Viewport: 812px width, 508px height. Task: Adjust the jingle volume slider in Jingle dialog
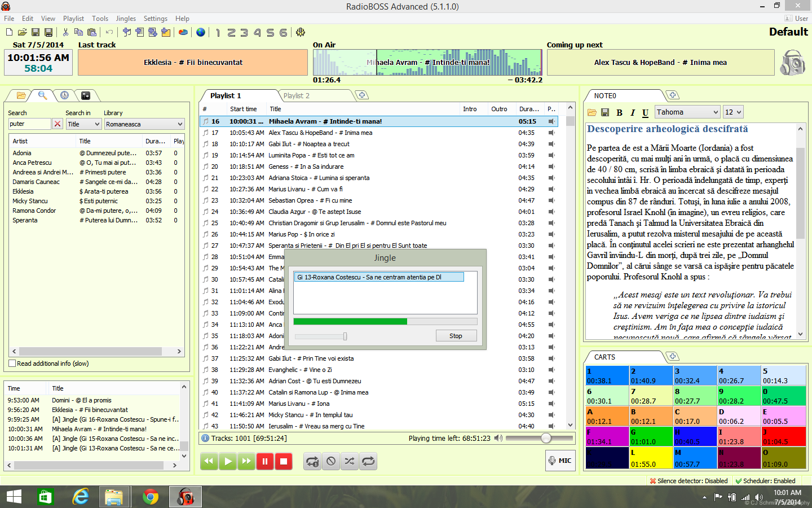coord(345,336)
